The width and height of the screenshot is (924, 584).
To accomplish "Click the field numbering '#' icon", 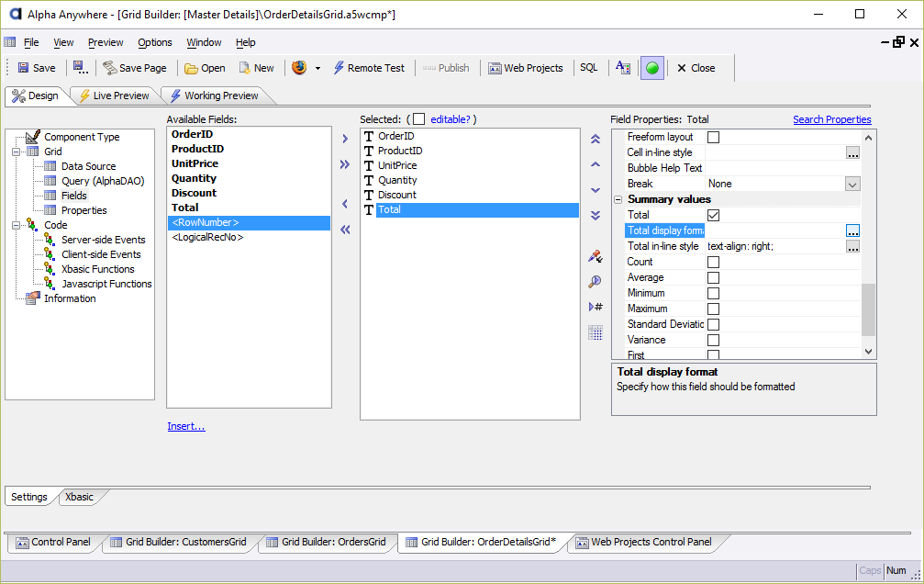I will coord(596,307).
